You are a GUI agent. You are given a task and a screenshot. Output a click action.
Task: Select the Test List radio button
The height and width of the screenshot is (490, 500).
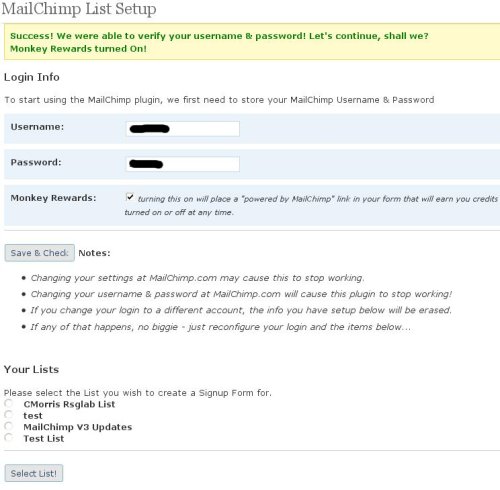[9, 438]
